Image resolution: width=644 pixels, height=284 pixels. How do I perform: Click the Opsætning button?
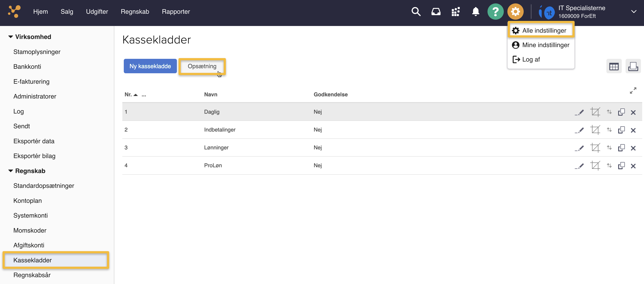coord(202,66)
